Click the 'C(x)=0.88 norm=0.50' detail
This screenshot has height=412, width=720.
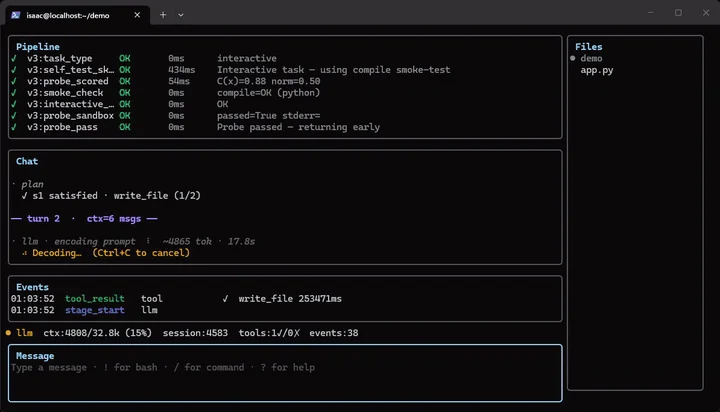click(269, 81)
